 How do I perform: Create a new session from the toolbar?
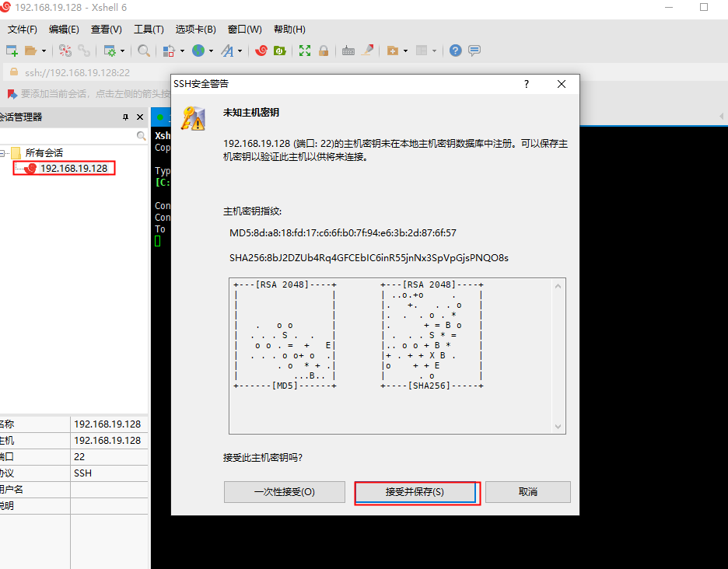pos(12,51)
